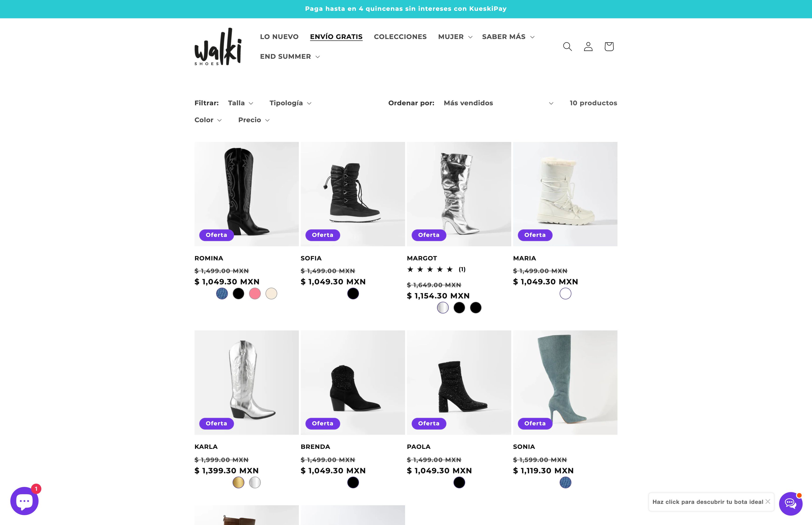
Task: Open the Shopify chat bubble widget
Action: [24, 501]
